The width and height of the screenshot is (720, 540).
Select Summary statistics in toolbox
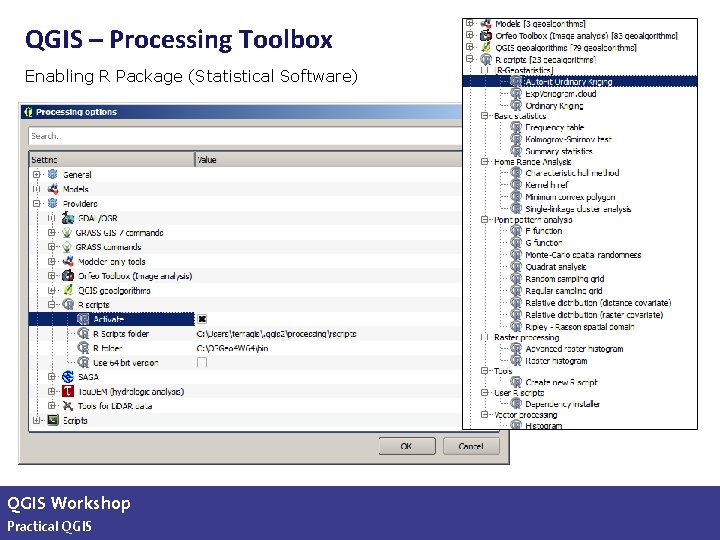559,151
